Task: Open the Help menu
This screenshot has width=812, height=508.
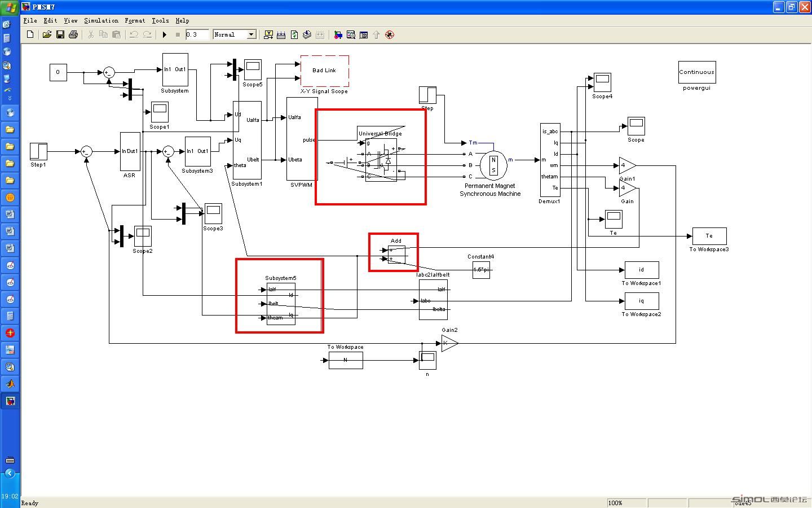Action: [x=182, y=20]
